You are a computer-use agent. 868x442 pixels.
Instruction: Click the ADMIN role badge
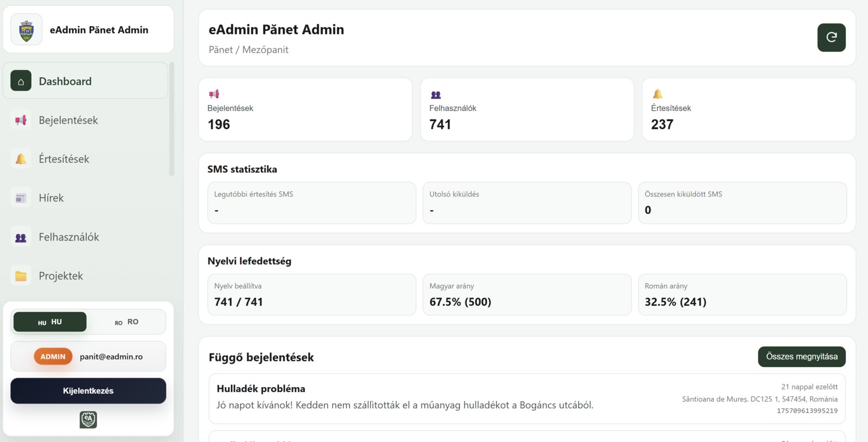[53, 357]
